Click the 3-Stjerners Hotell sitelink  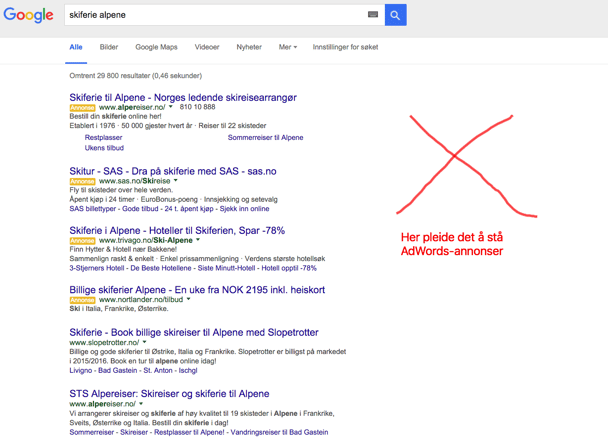click(97, 268)
